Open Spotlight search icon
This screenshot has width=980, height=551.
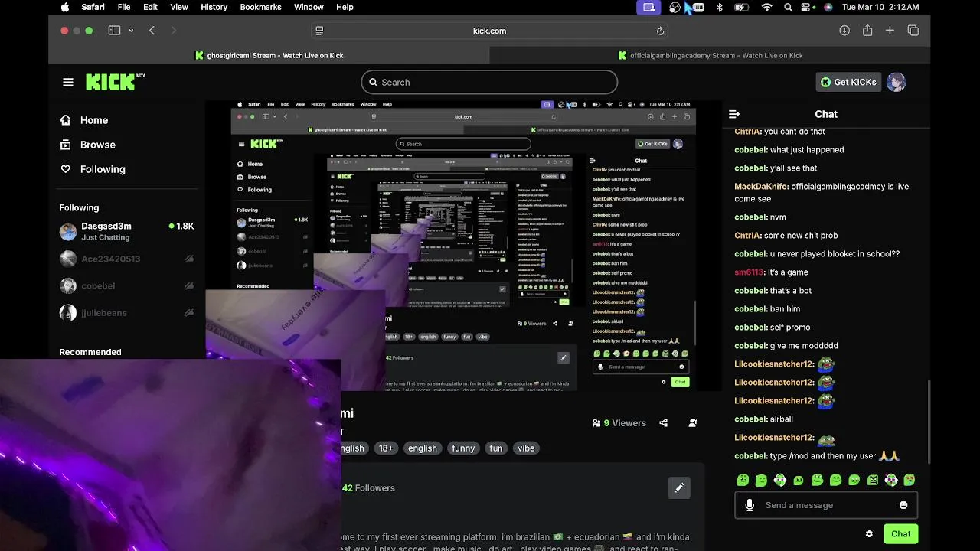pos(788,7)
